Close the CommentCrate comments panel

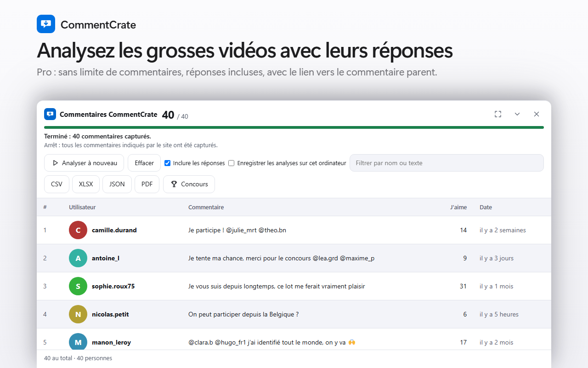pyautogui.click(x=537, y=114)
